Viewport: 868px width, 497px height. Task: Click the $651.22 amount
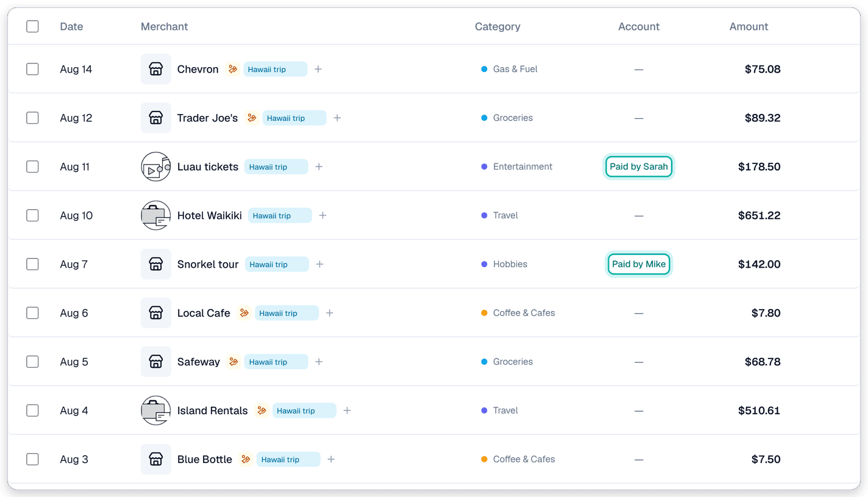tap(759, 215)
